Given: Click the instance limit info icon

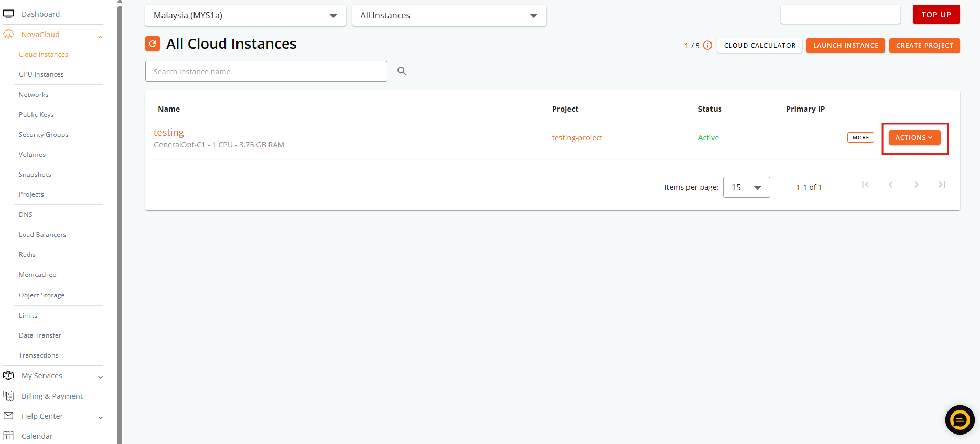Looking at the screenshot, I should coord(707,46).
